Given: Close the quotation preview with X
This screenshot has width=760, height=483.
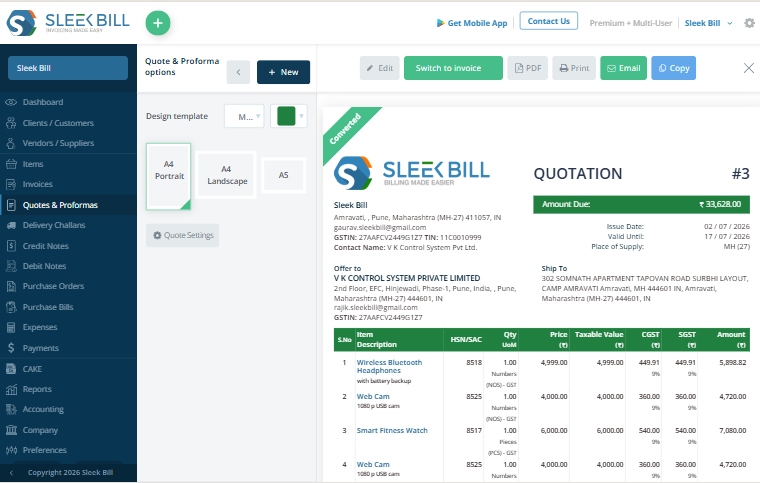Looking at the screenshot, I should [749, 68].
